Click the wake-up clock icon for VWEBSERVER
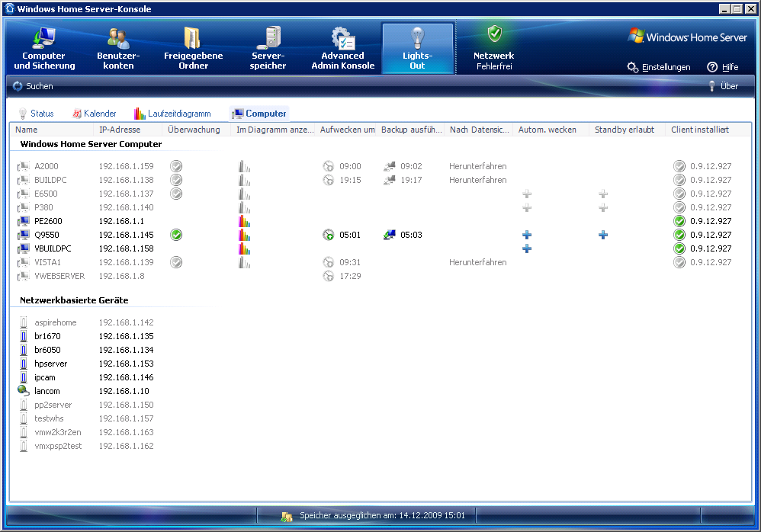Screen dimensions: 761x532 (x=329, y=276)
